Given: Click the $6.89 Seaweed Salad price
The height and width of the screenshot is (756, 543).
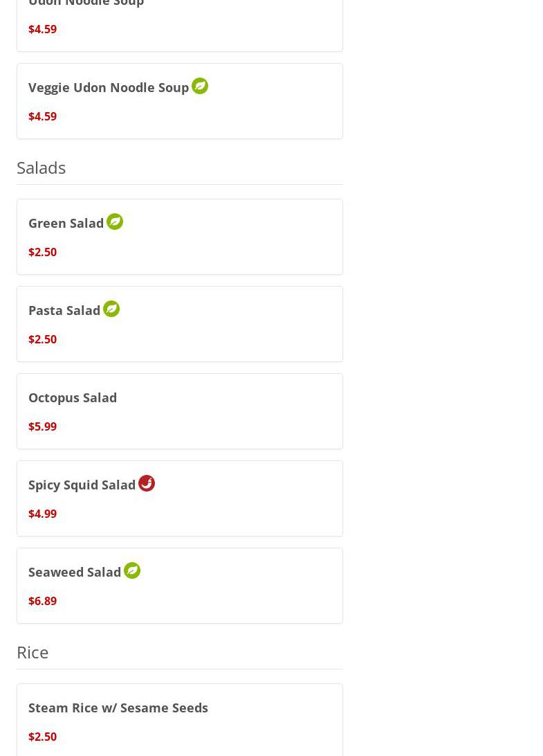Looking at the screenshot, I should 42,601.
